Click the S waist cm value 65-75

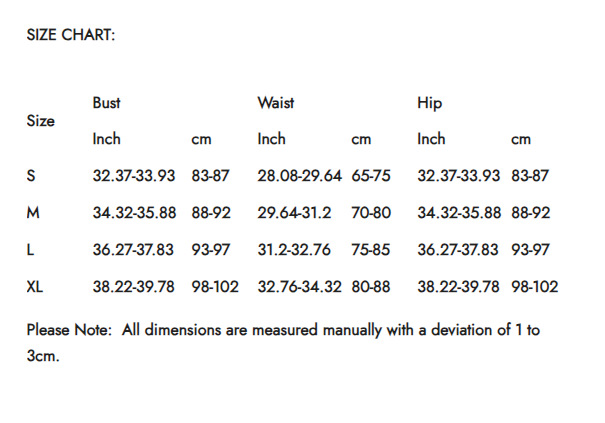[371, 176]
